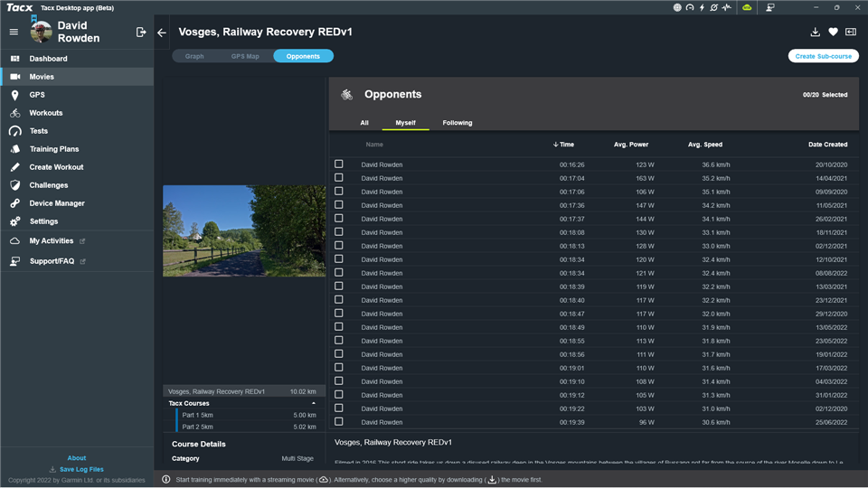Screen dimensions: 868x488
Task: Check the opponent with time 00:17:06
Action: 339,192
